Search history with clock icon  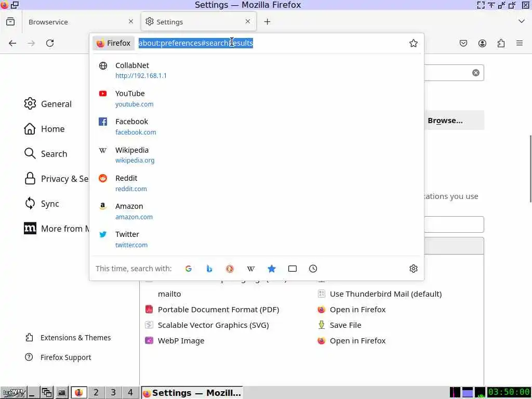(313, 269)
